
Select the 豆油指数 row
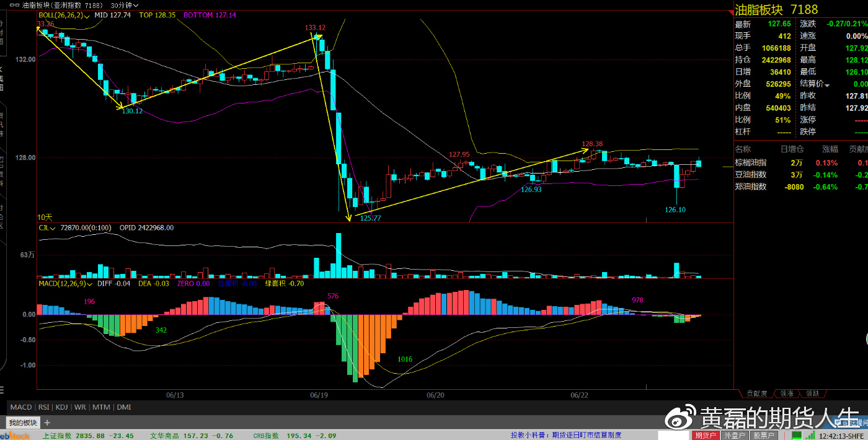coord(801,175)
